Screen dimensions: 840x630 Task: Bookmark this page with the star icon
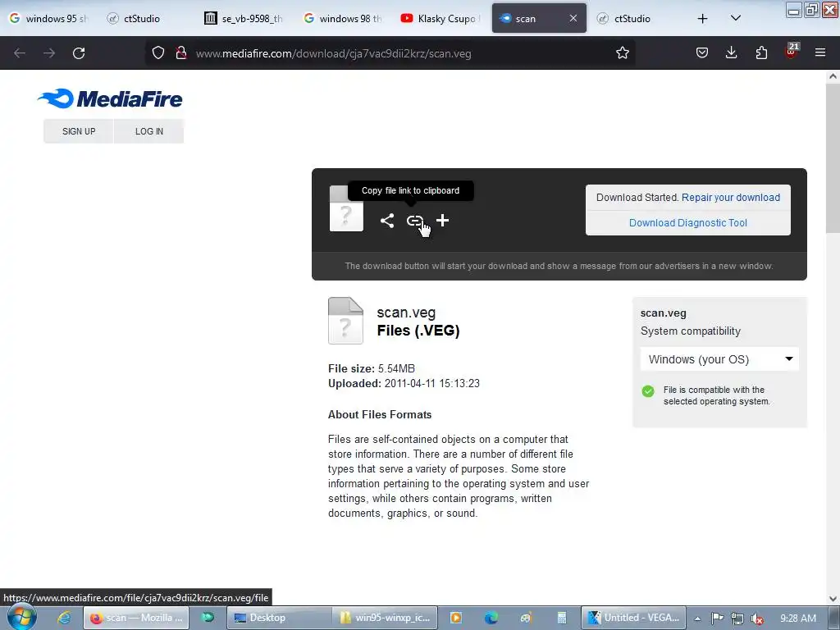click(x=622, y=53)
